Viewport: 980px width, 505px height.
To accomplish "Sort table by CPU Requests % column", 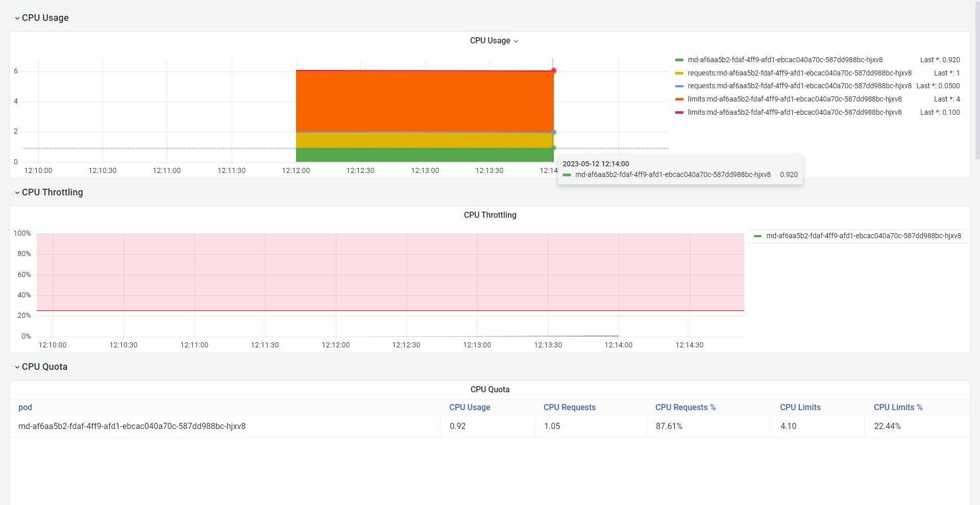I will [685, 407].
